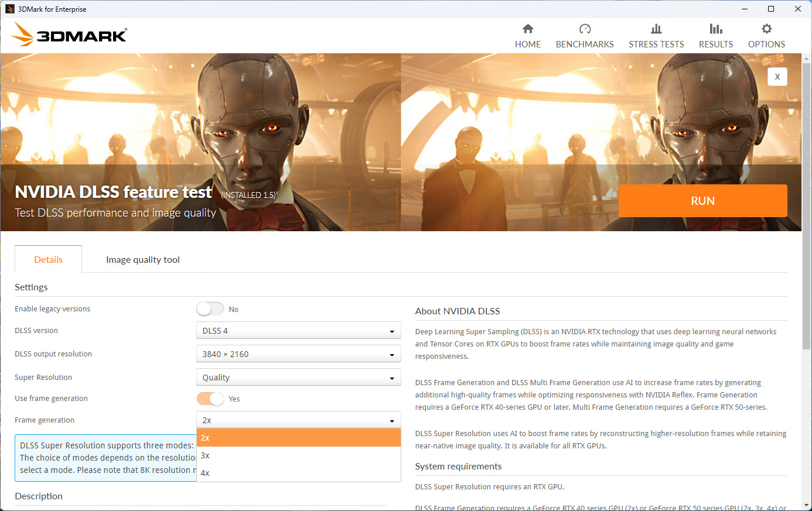Screen dimensions: 812x511
Task: Open the Benchmarks gauge icon
Action: [585, 29]
